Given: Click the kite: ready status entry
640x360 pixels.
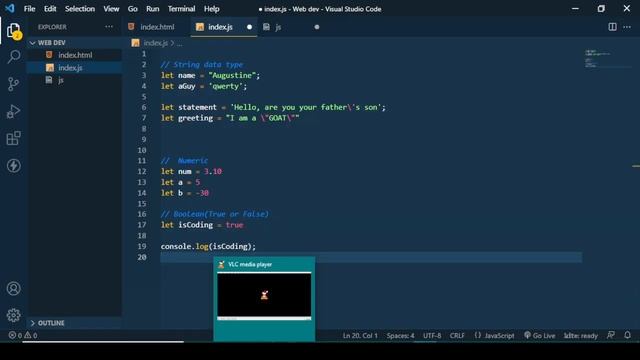Looking at the screenshot, I should (580, 336).
